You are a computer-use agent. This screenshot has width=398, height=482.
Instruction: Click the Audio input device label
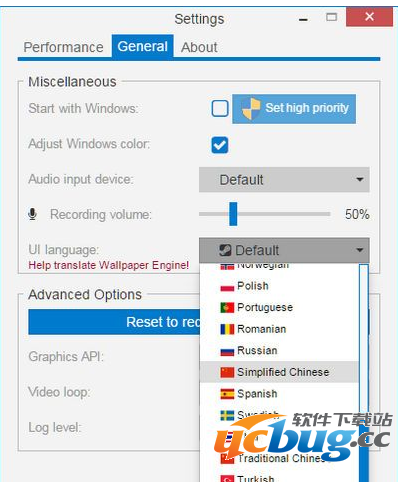pos(81,179)
